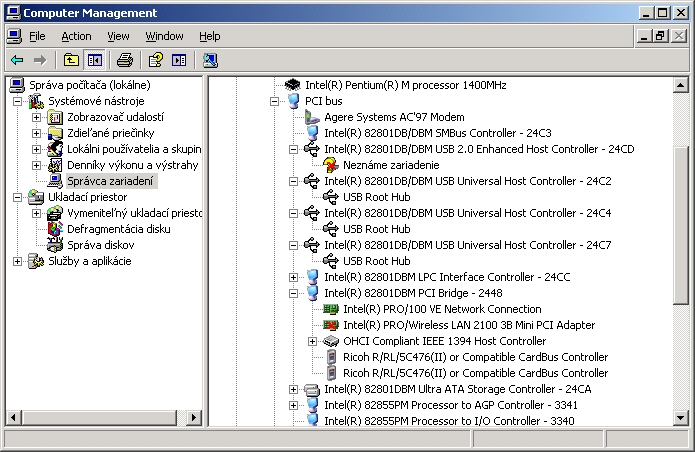
Task: Select Intel(R) PRO/100 VE Network Connection
Action: [442, 309]
